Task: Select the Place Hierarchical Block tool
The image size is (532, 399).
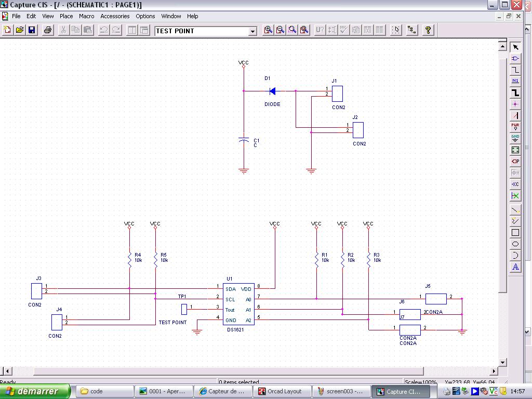Action: pos(515,150)
